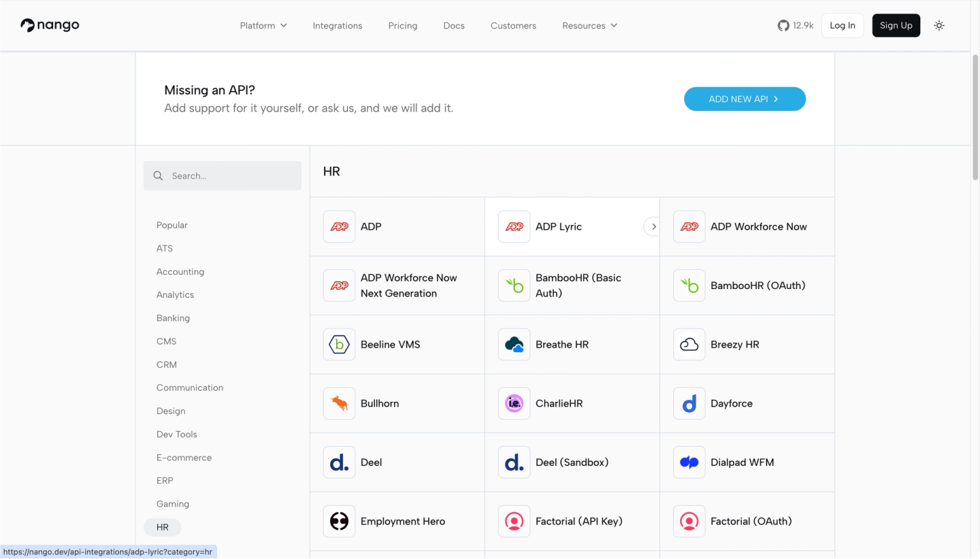
Task: Click the Breathe HR cloud logo
Action: coord(514,345)
